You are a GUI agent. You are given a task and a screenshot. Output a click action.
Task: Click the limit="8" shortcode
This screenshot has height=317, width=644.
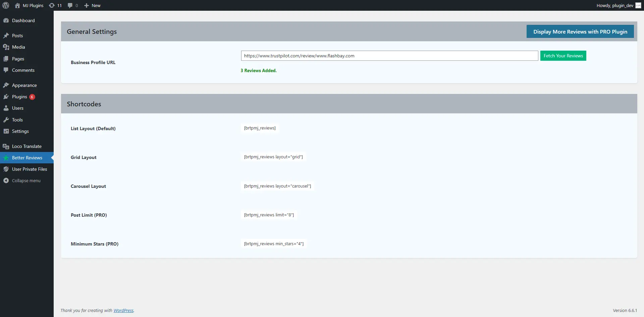point(269,215)
